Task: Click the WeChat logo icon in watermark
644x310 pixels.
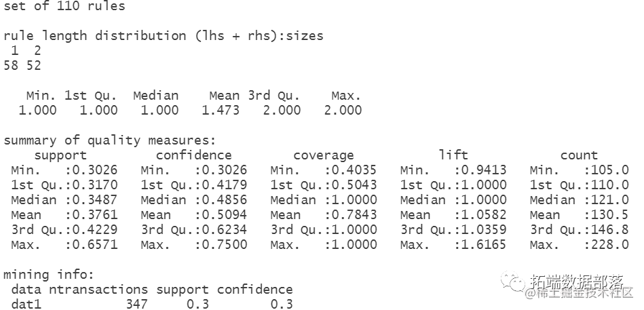Action: click(x=512, y=282)
